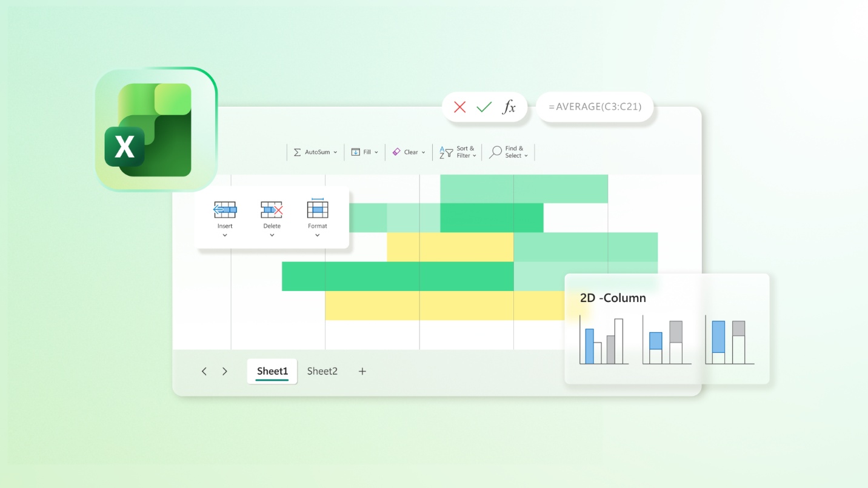868x488 pixels.
Task: Click the 2D -Column heading text
Action: coord(613,298)
